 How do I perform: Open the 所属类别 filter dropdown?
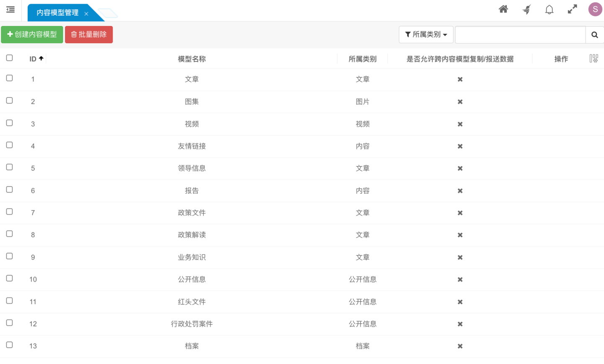click(x=426, y=35)
